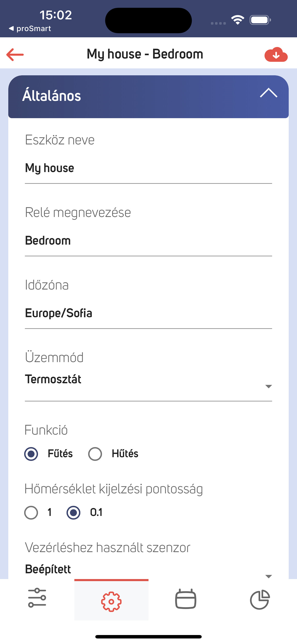Edit the Relé megnevezése field Bedroom
Image resolution: width=297 pixels, height=644 pixels.
pyautogui.click(x=148, y=241)
